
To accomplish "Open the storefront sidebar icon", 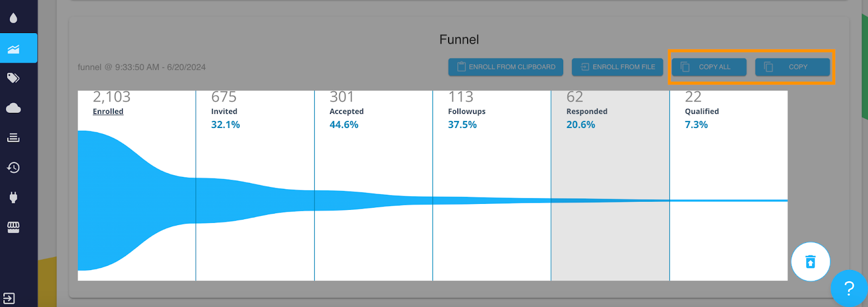I will point(14,227).
